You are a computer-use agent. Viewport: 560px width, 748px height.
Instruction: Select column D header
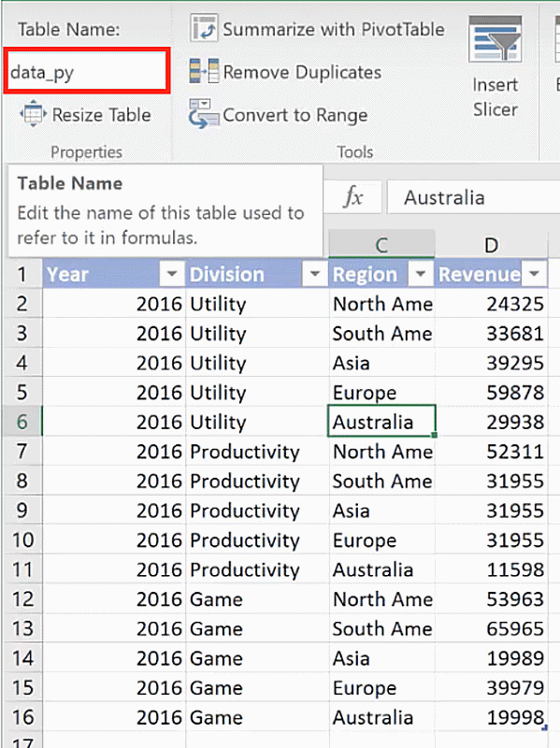tap(491, 245)
